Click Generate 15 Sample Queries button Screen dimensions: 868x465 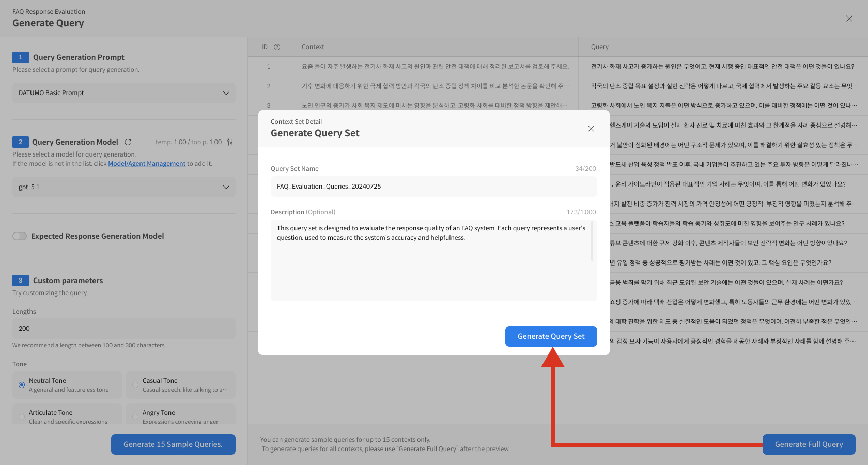point(173,444)
